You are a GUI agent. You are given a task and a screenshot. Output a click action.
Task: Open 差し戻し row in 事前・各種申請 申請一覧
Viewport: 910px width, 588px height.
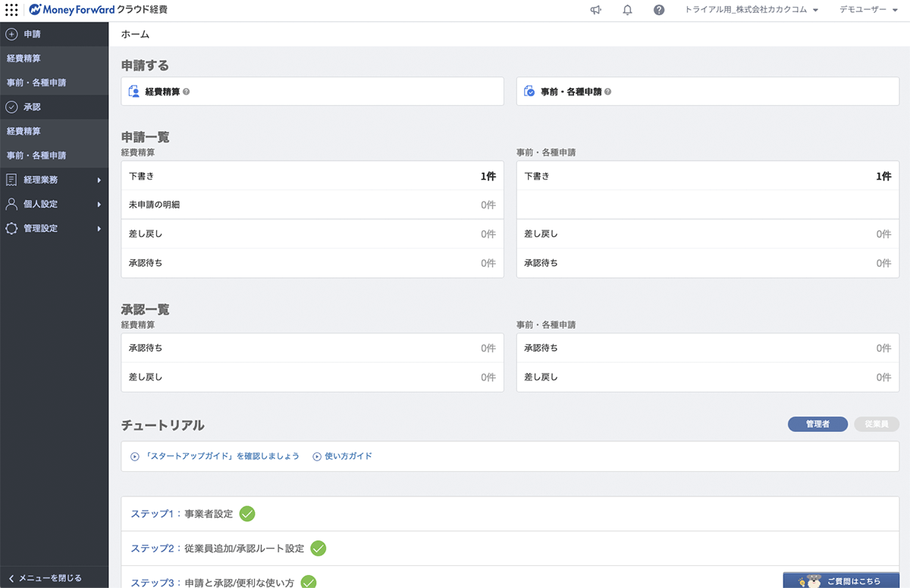coord(708,234)
